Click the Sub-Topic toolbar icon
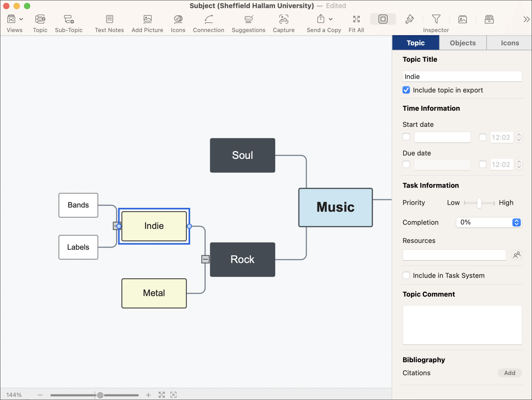Viewport: 532px width, 400px height. click(69, 19)
